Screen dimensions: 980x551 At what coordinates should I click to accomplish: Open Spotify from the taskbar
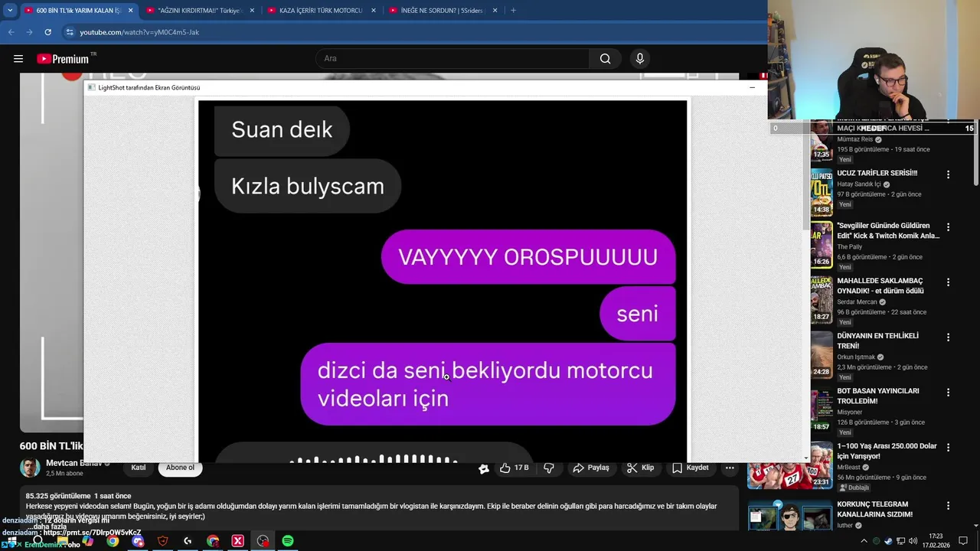pos(288,541)
